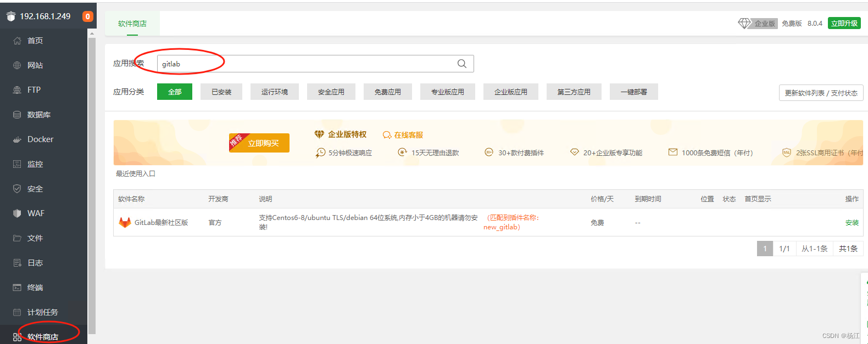Image resolution: width=868 pixels, height=344 pixels.
Task: Click the 立即购买 button
Action: tap(259, 143)
